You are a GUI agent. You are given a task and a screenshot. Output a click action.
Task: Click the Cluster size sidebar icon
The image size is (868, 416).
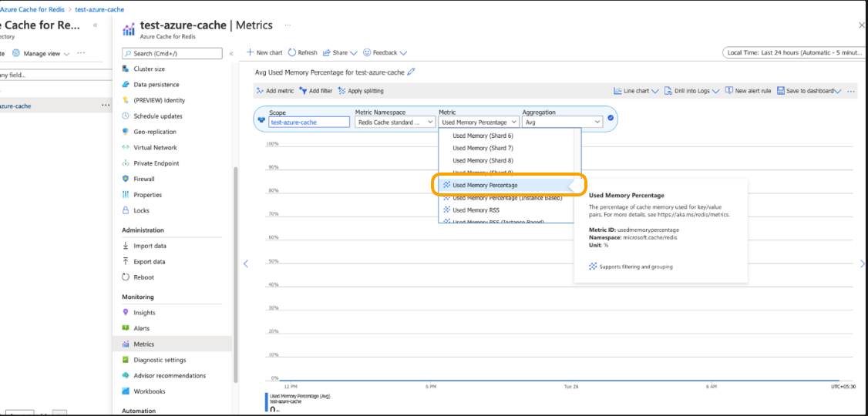point(125,69)
